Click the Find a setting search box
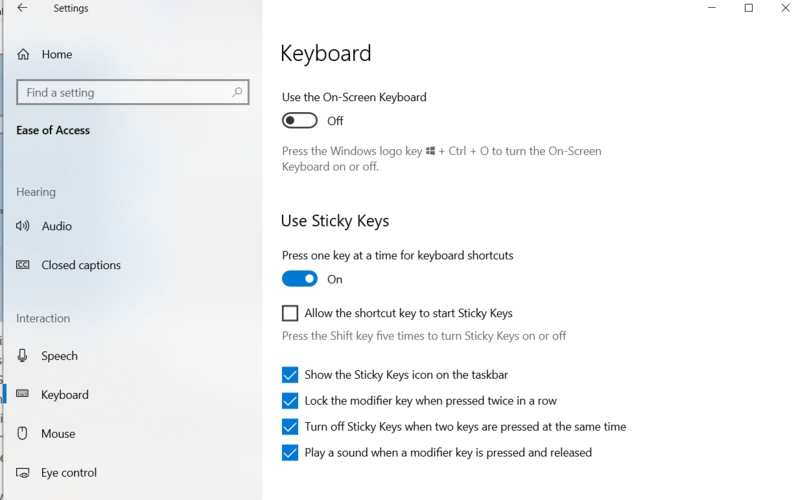This screenshot has height=500, width=798. point(120,93)
